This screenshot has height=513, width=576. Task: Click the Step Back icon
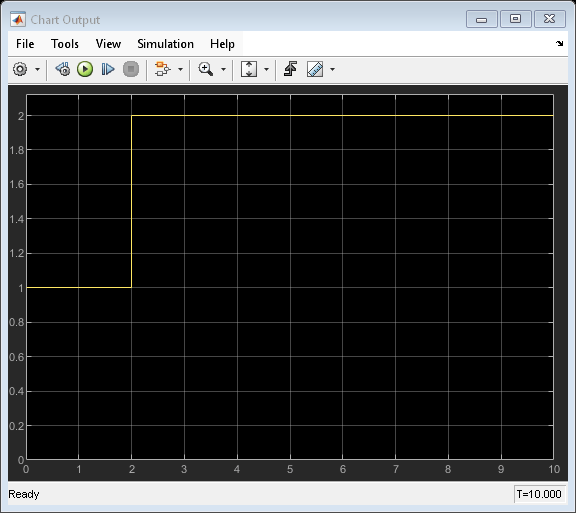tap(63, 69)
